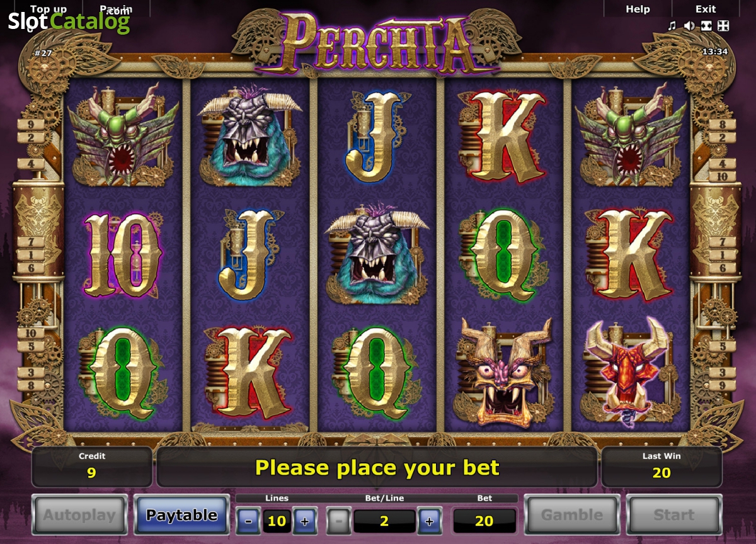Open the Top up menu item

[49, 9]
